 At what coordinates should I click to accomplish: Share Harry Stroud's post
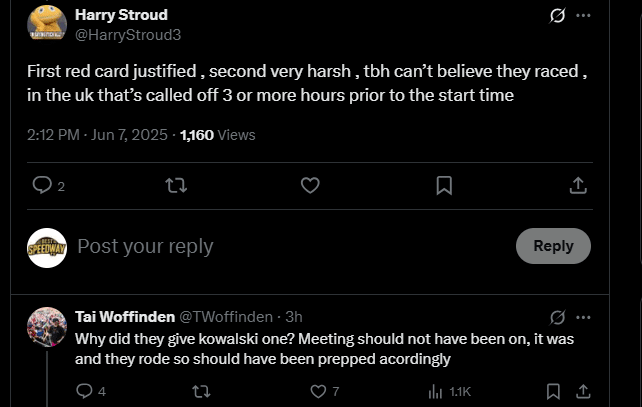click(578, 185)
